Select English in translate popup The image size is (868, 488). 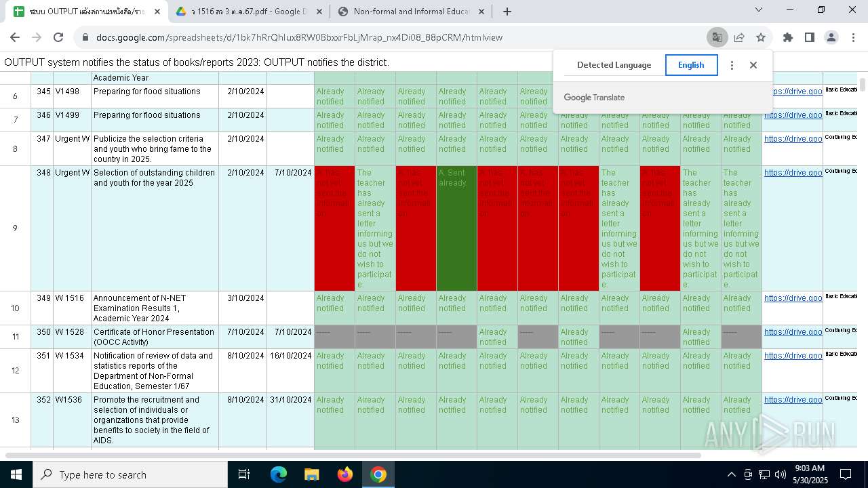coord(691,65)
